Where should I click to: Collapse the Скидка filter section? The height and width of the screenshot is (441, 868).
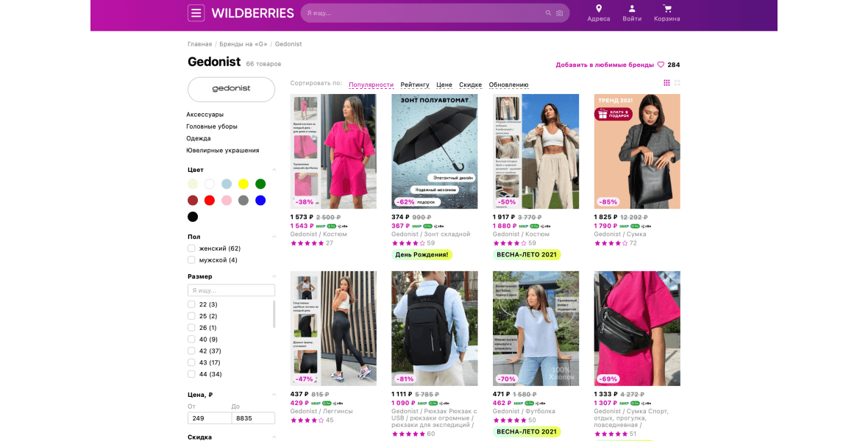tap(274, 437)
